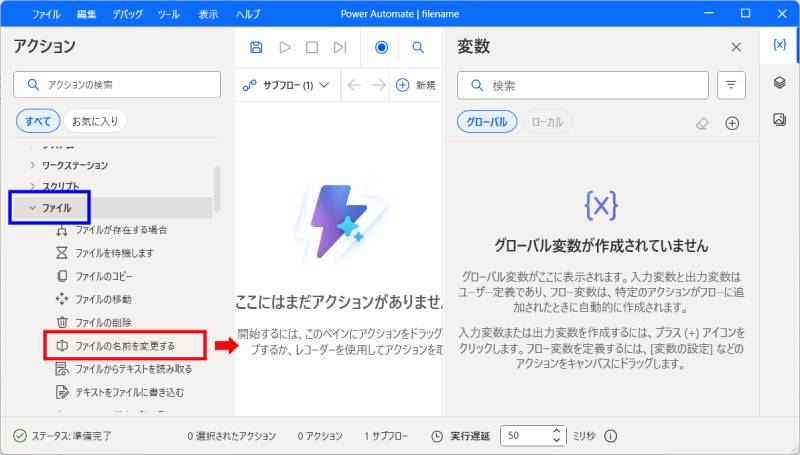Start the recorder with the record icon
This screenshot has height=455, width=800.
pyautogui.click(x=381, y=47)
